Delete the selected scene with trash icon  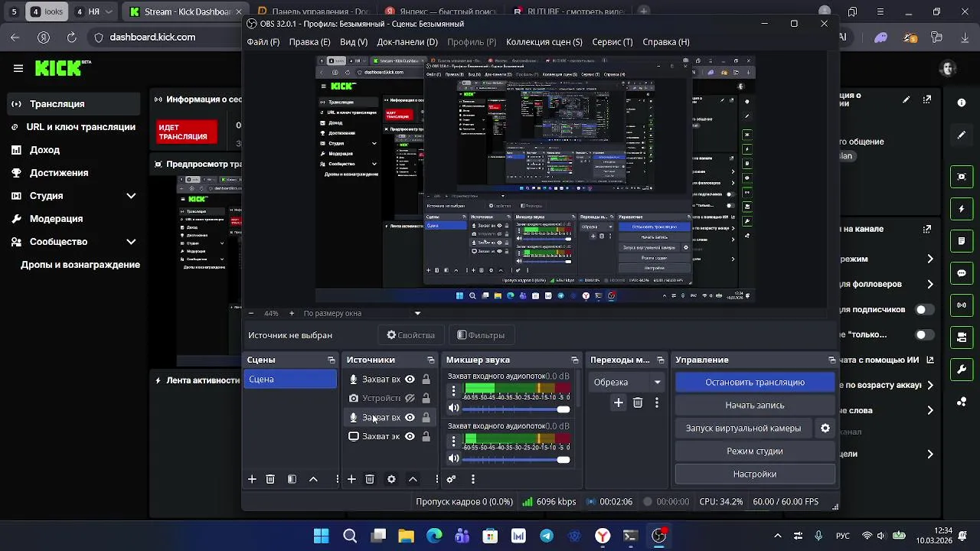click(270, 479)
